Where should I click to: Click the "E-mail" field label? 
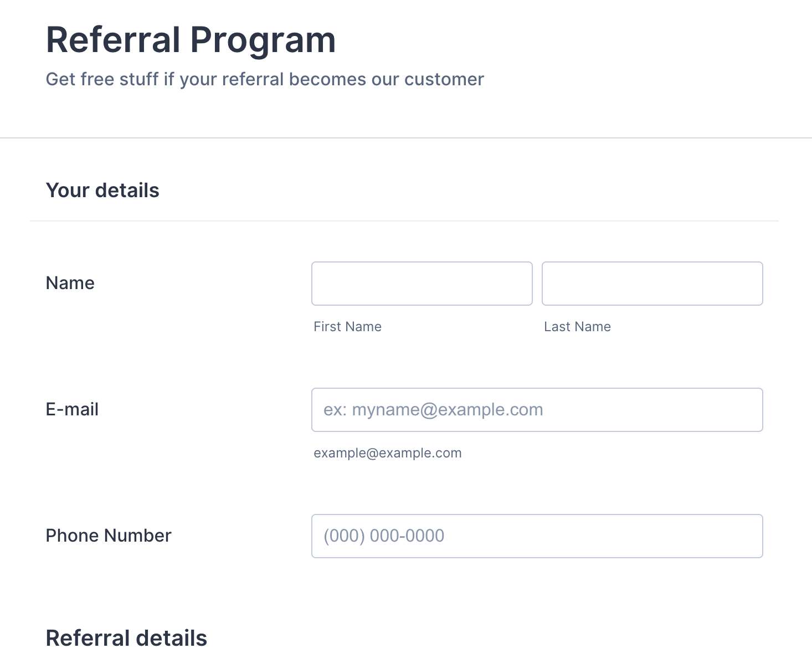[72, 409]
